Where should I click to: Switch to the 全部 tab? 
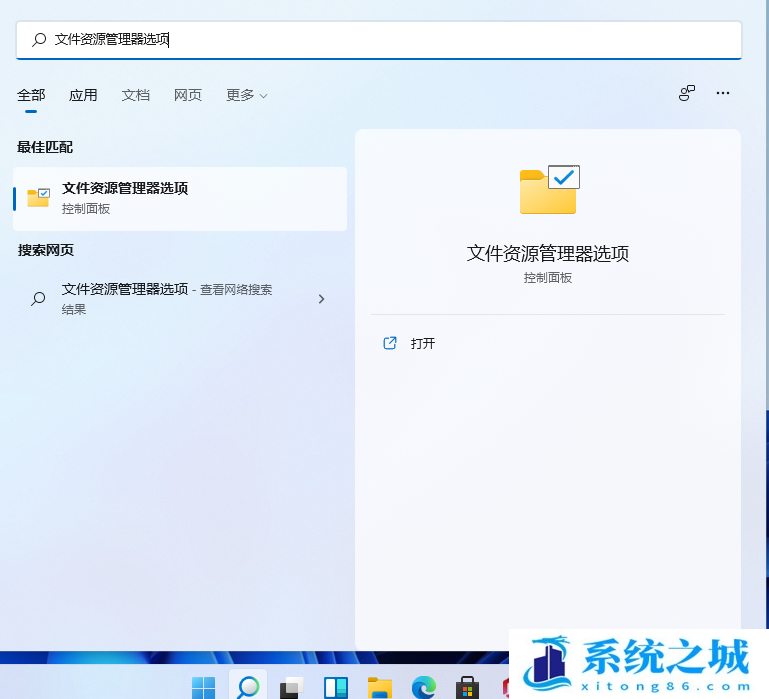point(31,95)
